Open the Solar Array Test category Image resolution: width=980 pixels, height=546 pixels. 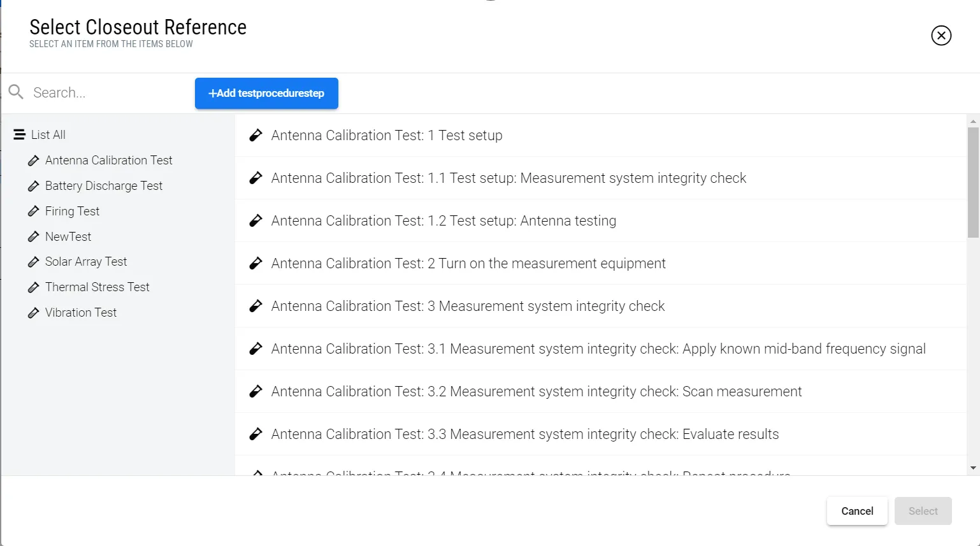86,262
